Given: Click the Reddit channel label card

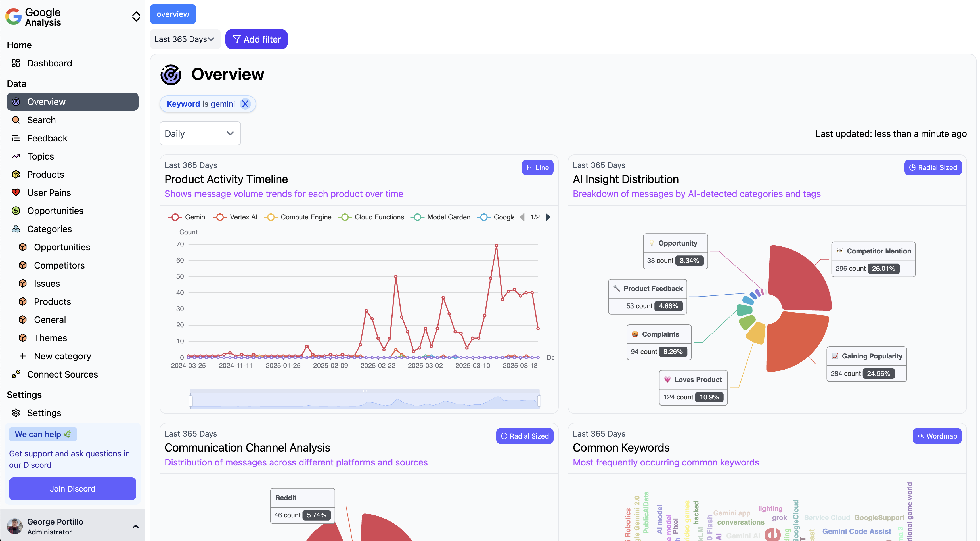Looking at the screenshot, I should tap(302, 506).
